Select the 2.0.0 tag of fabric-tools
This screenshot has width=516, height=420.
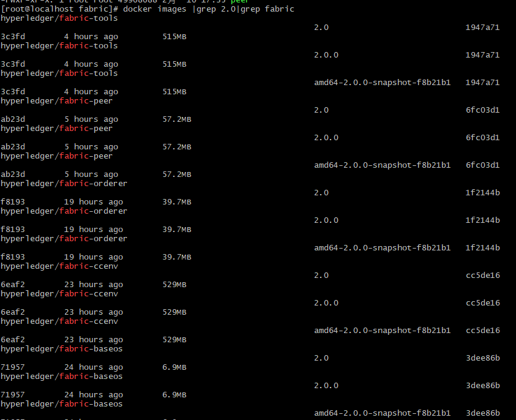point(326,55)
